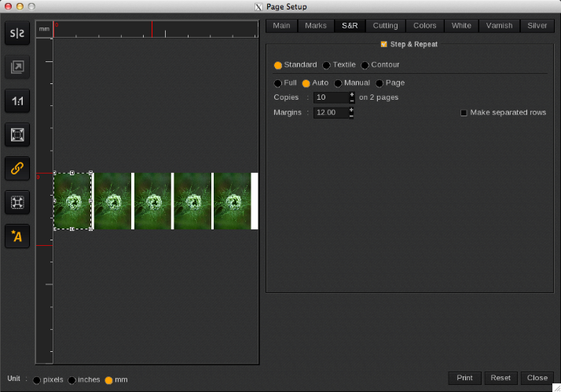
Task: Switch to the Cutting tab
Action: coord(385,26)
